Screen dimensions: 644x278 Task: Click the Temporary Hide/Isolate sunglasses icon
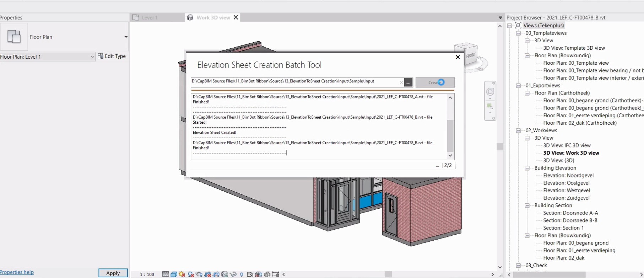click(233, 274)
